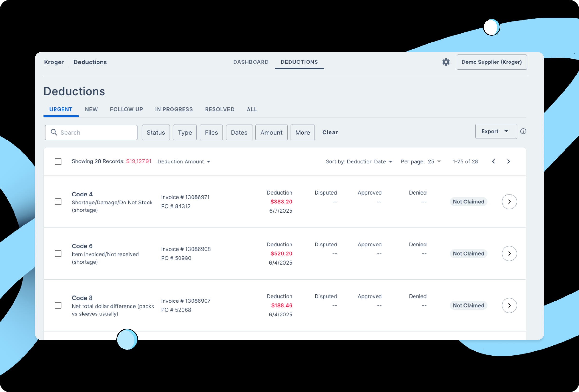Open Sort by Deduction Date dropdown
Screen dimensions: 579x392
[359, 161]
